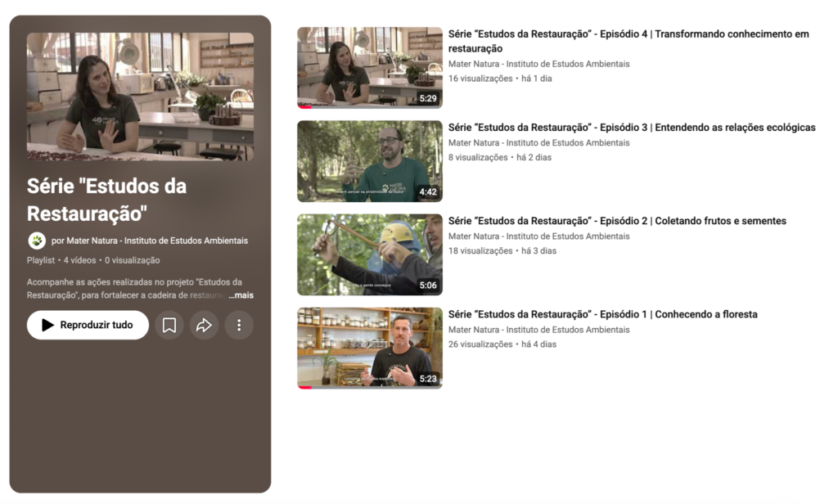Open the Mater Natura channel link in playlist panel

pos(150,241)
